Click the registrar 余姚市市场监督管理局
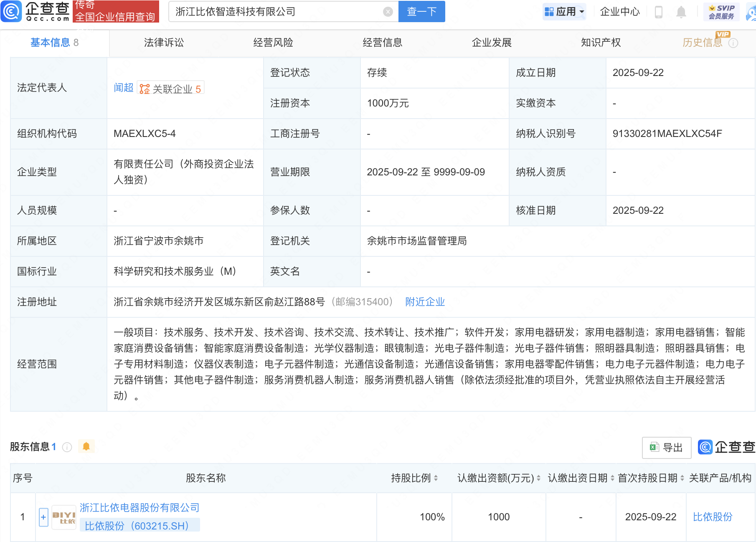Viewport: 756px width, 542px height. tap(416, 241)
